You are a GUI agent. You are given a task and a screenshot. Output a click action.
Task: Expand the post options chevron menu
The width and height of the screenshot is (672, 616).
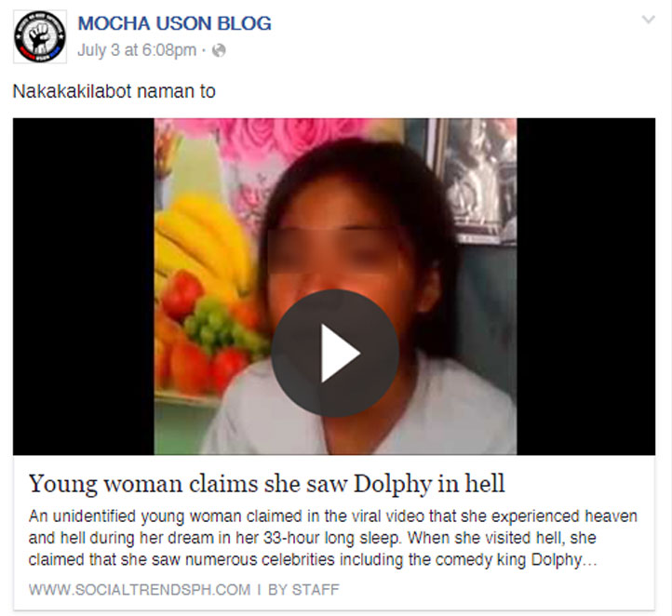pos(648,20)
